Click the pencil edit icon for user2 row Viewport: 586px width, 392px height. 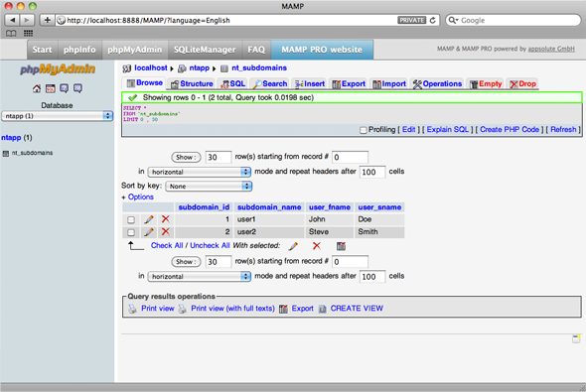(x=149, y=232)
